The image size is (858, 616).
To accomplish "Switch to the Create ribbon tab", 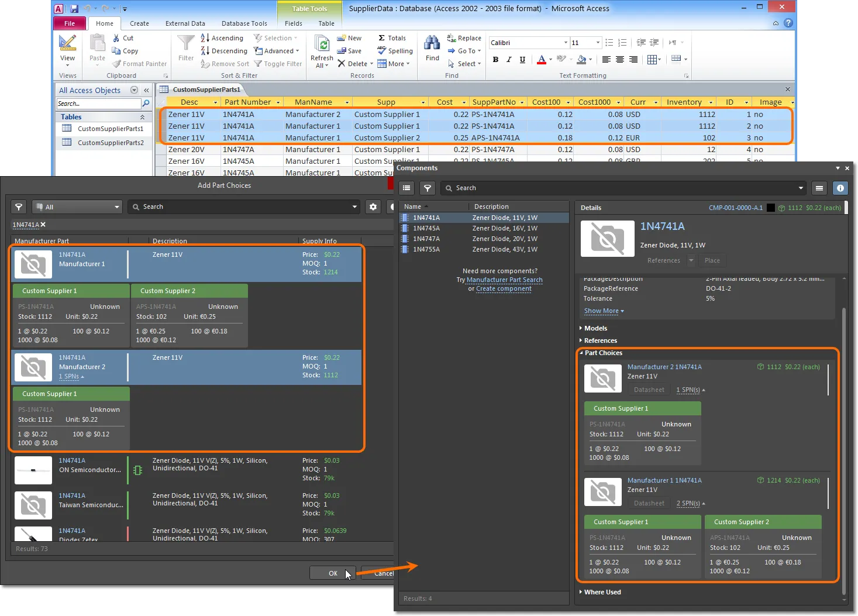I will (x=139, y=23).
